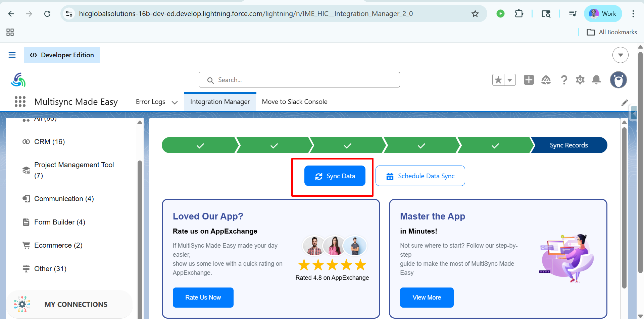
Task: Open the apps grid shortcut
Action: (10, 32)
